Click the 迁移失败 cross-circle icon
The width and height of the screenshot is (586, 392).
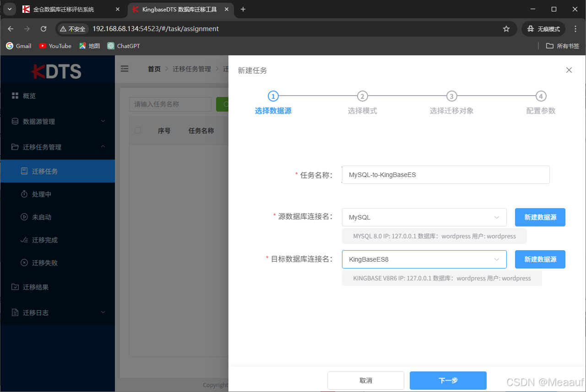pyautogui.click(x=24, y=263)
